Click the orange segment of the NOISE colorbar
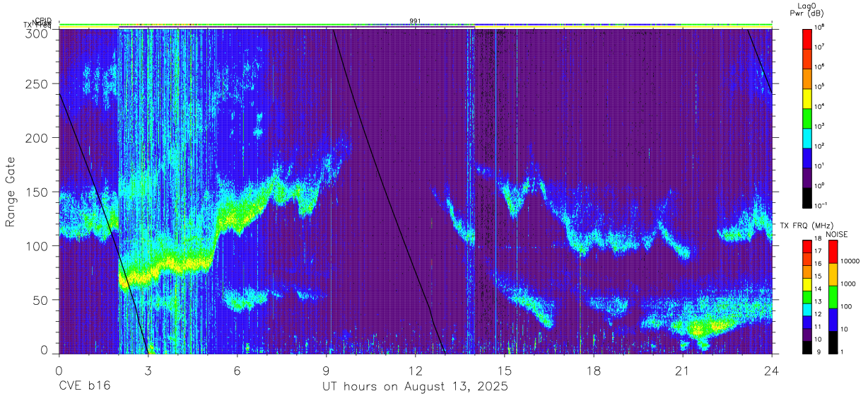This screenshot has width=868, height=401. click(833, 274)
